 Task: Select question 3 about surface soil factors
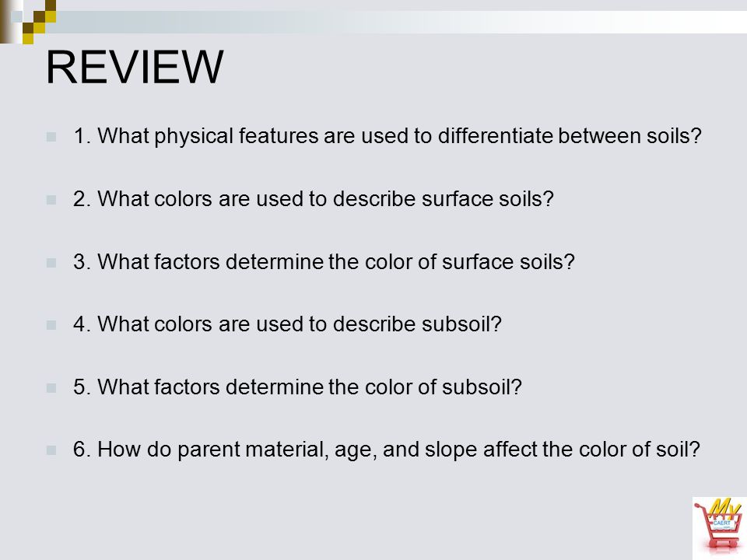324,262
